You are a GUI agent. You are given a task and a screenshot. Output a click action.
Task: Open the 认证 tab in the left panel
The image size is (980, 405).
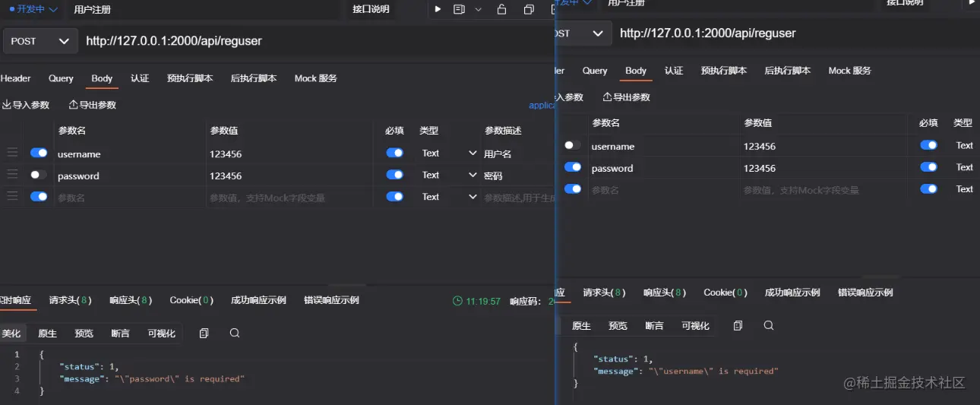coord(140,78)
